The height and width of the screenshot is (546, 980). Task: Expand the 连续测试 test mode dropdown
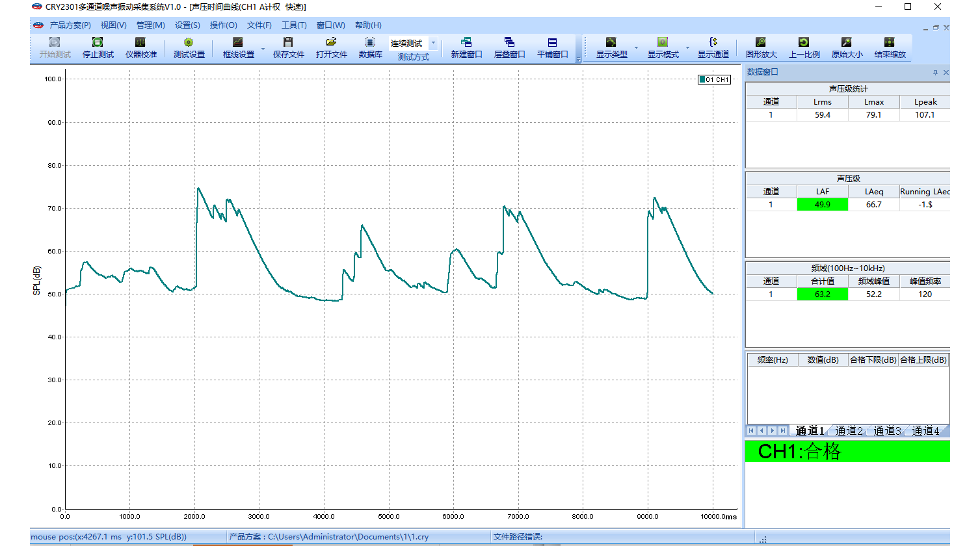[434, 43]
